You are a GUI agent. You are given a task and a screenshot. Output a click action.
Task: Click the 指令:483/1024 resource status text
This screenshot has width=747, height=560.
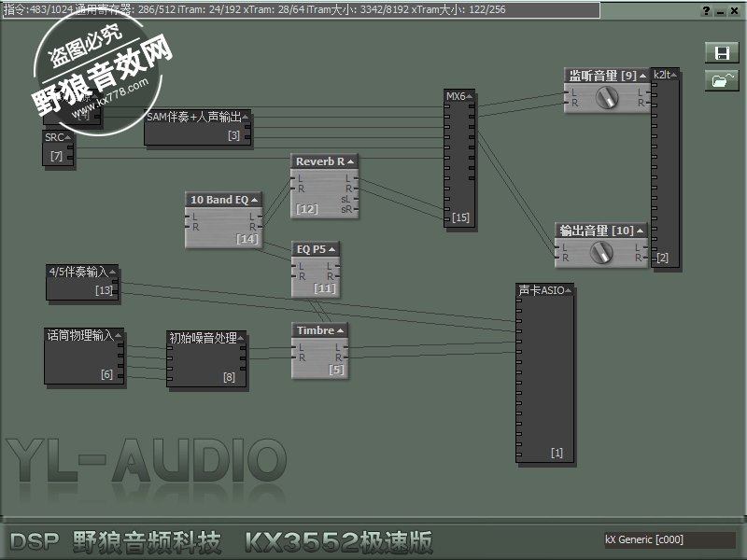click(x=37, y=9)
